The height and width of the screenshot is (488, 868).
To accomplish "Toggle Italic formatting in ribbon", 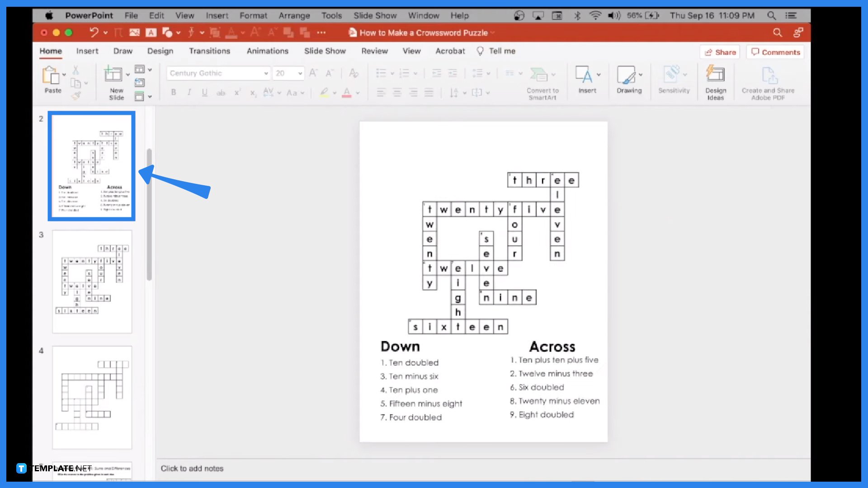I will 189,93.
